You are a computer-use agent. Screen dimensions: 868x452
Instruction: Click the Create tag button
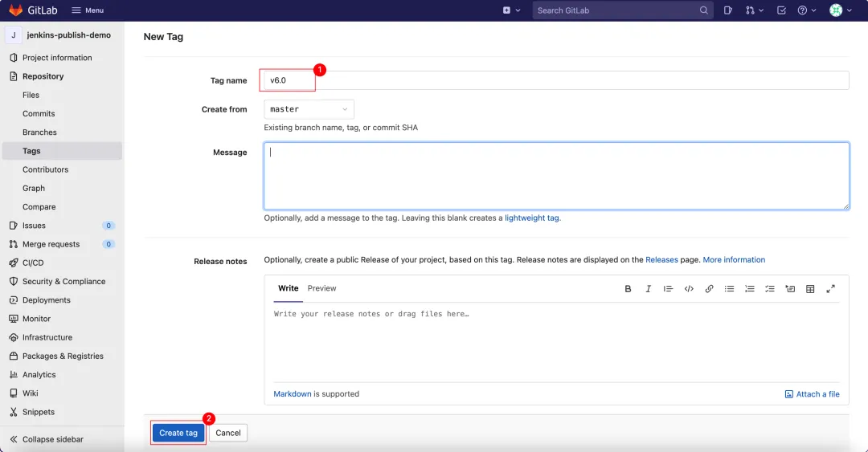pyautogui.click(x=178, y=433)
